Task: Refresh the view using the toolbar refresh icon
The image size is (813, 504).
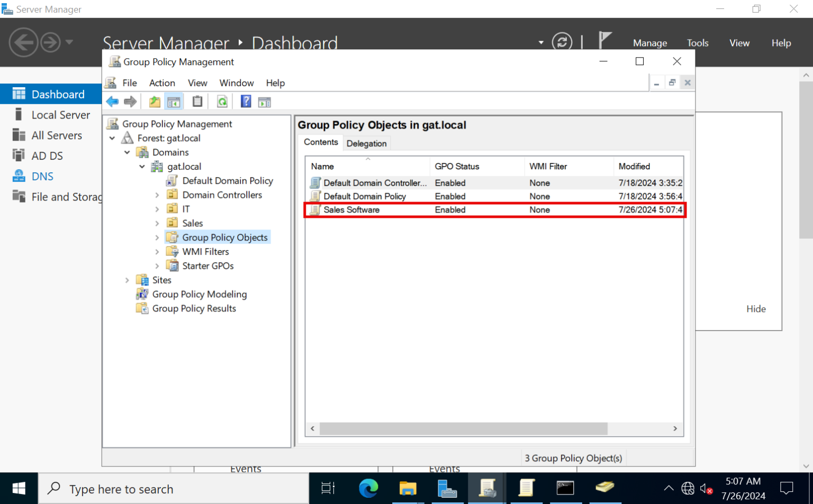Action: pyautogui.click(x=222, y=101)
